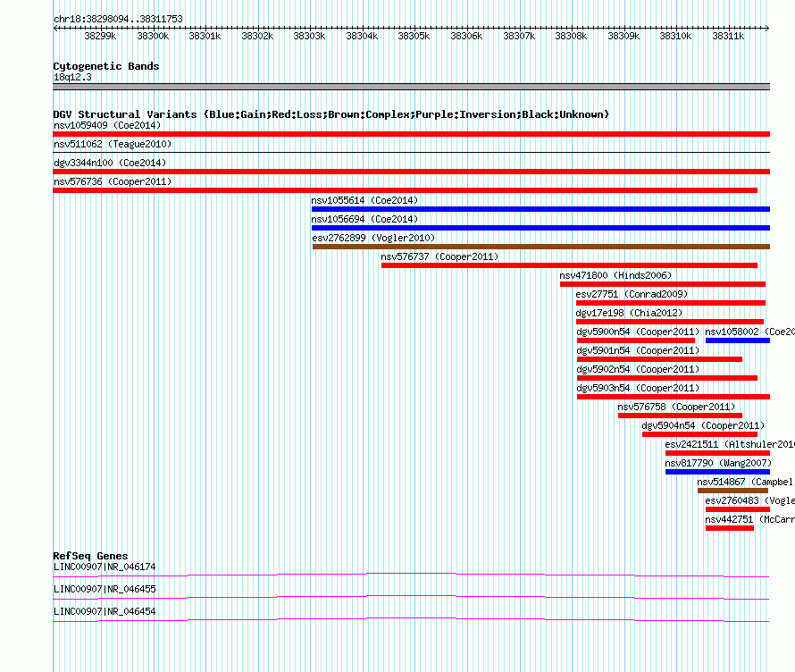Select the LINC00907|NR_046455 gene track line

coord(411,598)
